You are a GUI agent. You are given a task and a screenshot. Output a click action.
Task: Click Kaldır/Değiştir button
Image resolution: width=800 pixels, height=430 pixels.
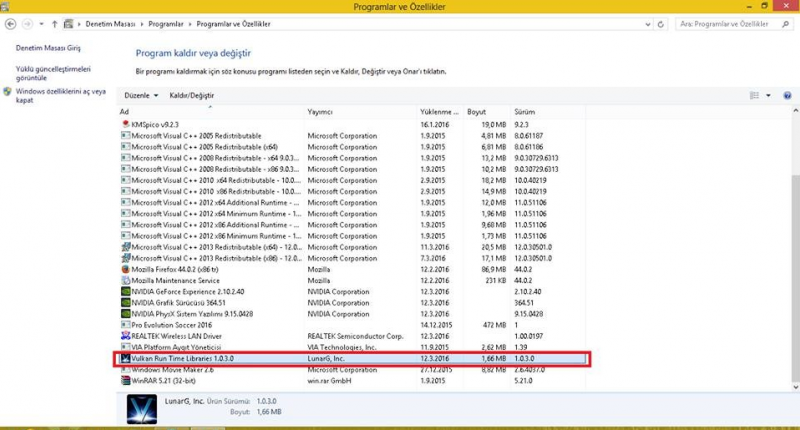tap(192, 95)
